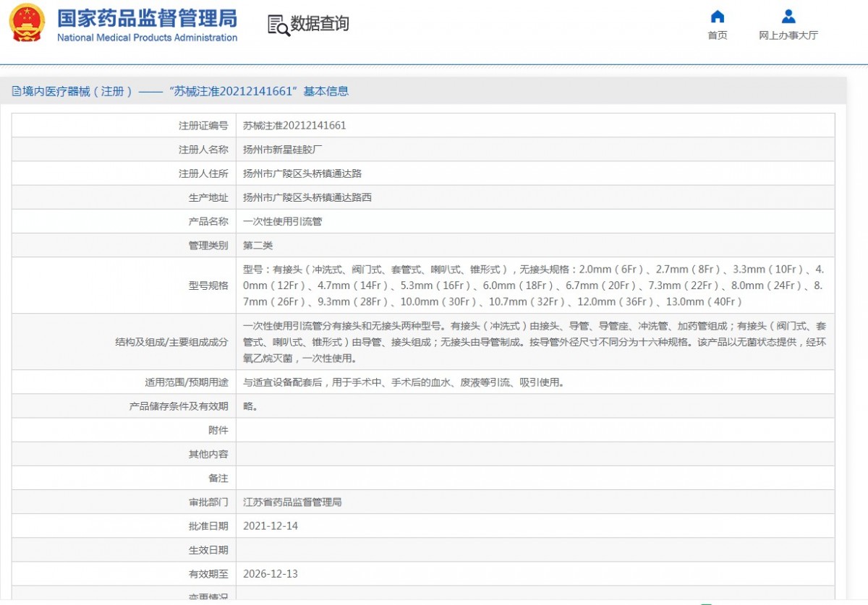Click the model specification text starting 型号：有接头
Screen dimensions: 868x605
(534, 286)
